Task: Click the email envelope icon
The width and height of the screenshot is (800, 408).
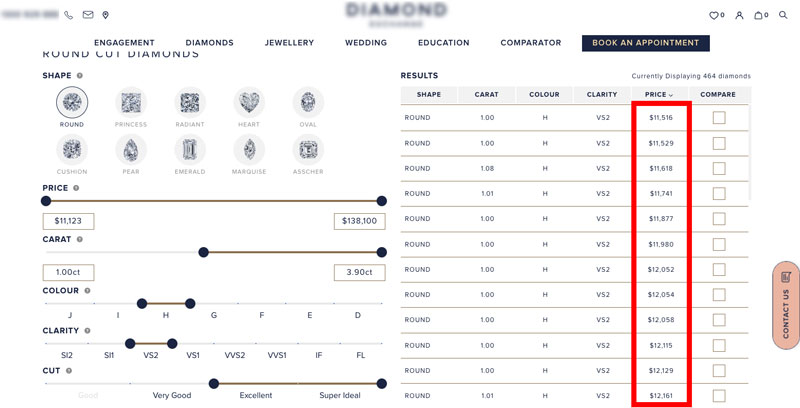Action: pyautogui.click(x=88, y=15)
